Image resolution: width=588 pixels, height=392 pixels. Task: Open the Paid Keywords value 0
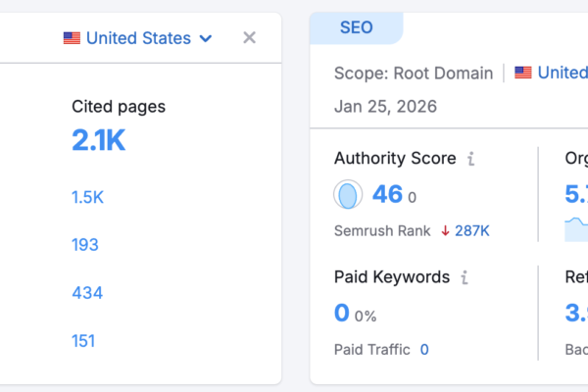pos(342,314)
